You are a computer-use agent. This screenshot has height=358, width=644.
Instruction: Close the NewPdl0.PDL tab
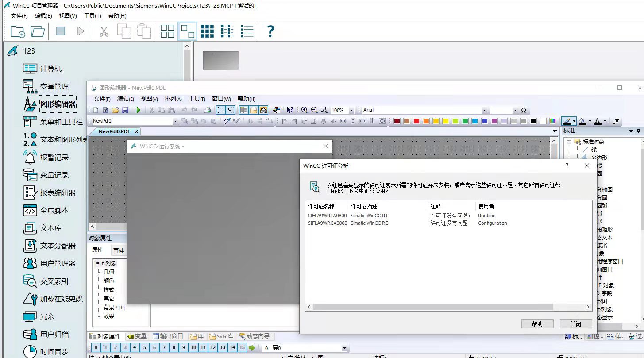pyautogui.click(x=136, y=131)
